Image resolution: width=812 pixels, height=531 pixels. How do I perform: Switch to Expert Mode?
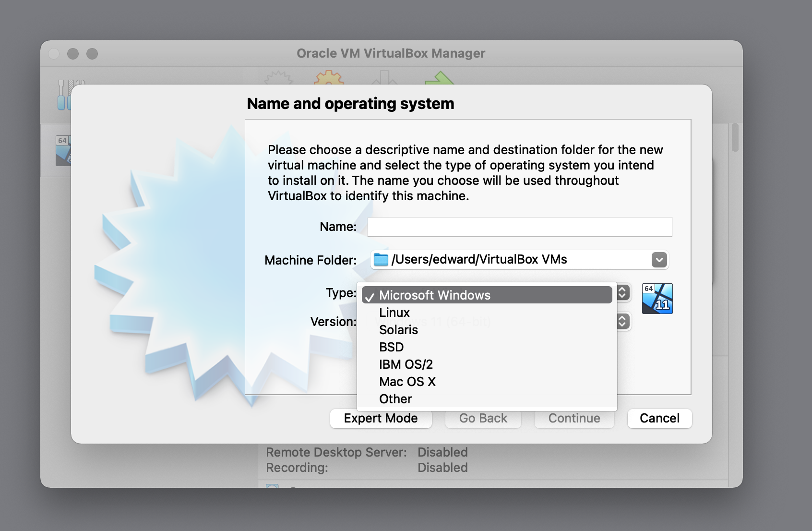pos(381,418)
